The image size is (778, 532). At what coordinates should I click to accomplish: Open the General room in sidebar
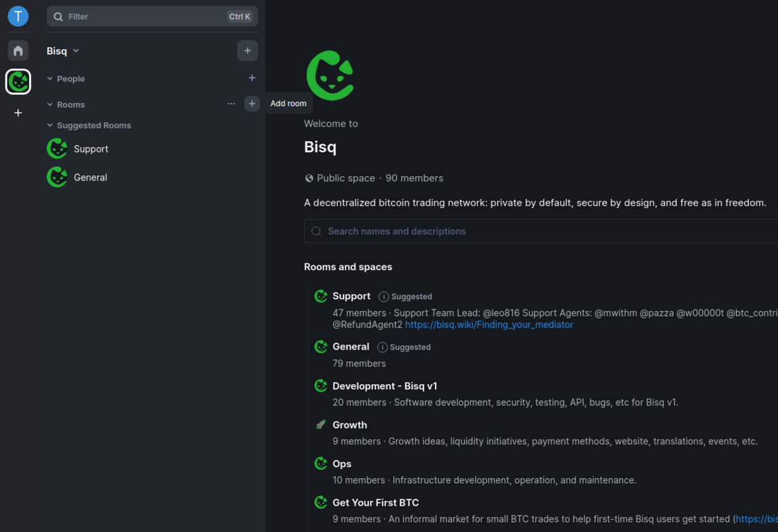click(x=90, y=178)
